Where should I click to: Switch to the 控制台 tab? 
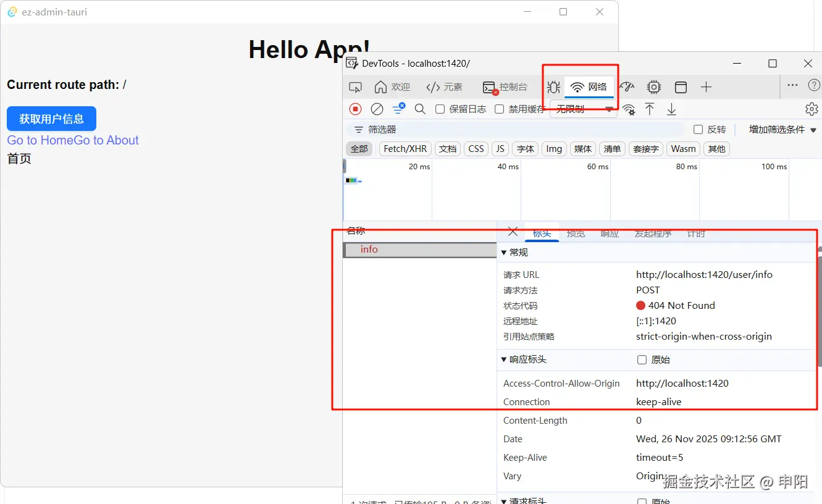pos(505,87)
